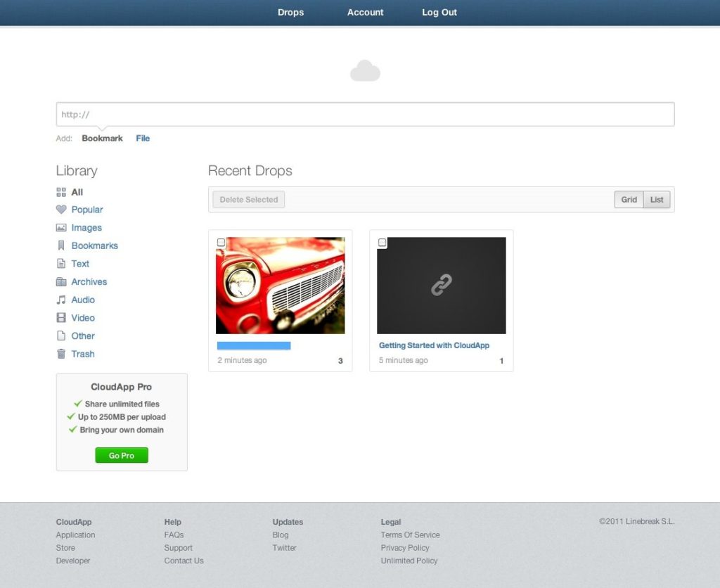The image size is (720, 588).
Task: Open the Trash in Library
Action: [83, 354]
